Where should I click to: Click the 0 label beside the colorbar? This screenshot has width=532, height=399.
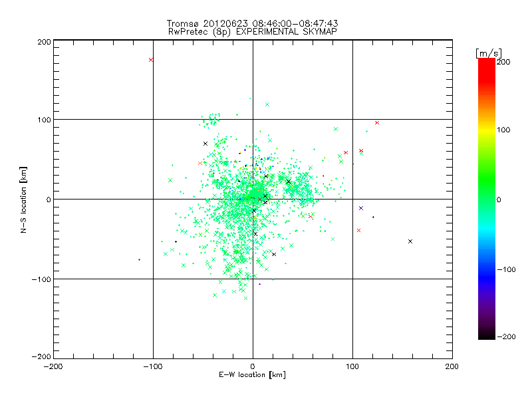[x=499, y=199]
